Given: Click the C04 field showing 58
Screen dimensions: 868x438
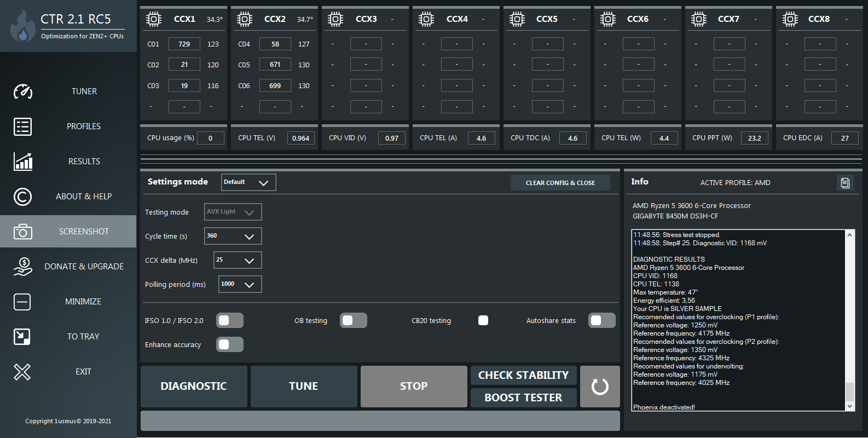Looking at the screenshot, I should click(x=275, y=44).
